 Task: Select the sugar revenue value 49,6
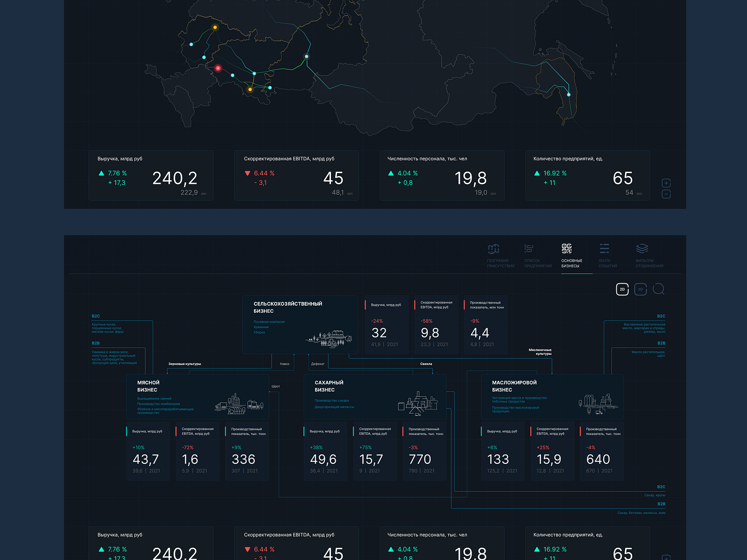point(323,460)
